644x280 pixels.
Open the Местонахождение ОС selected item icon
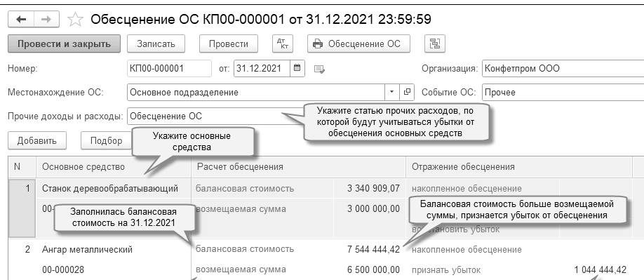point(407,92)
